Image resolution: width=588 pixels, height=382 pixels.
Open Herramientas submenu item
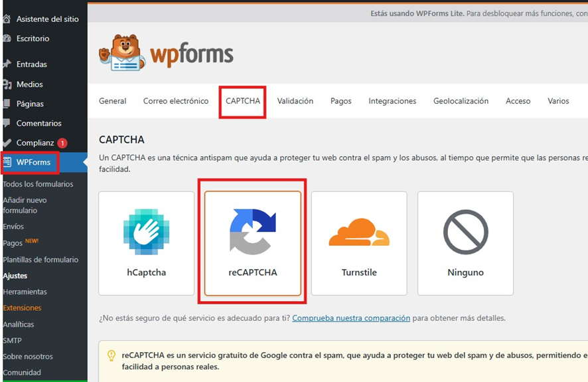(25, 292)
